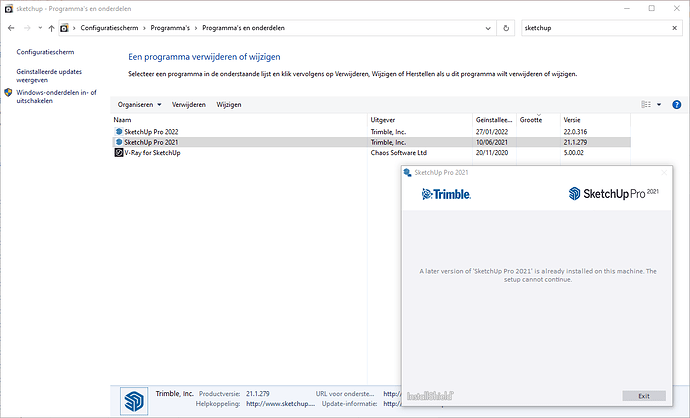Image resolution: width=690 pixels, height=418 pixels.
Task: Click the 20/11/2020 install date
Action: (492, 153)
